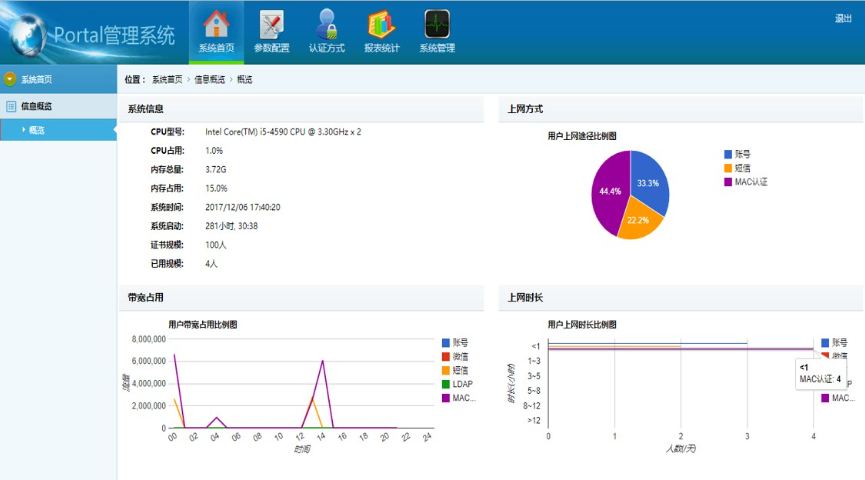This screenshot has height=480, width=865.
Task: Click the blue 账号 pie legend swatch
Action: [728, 155]
